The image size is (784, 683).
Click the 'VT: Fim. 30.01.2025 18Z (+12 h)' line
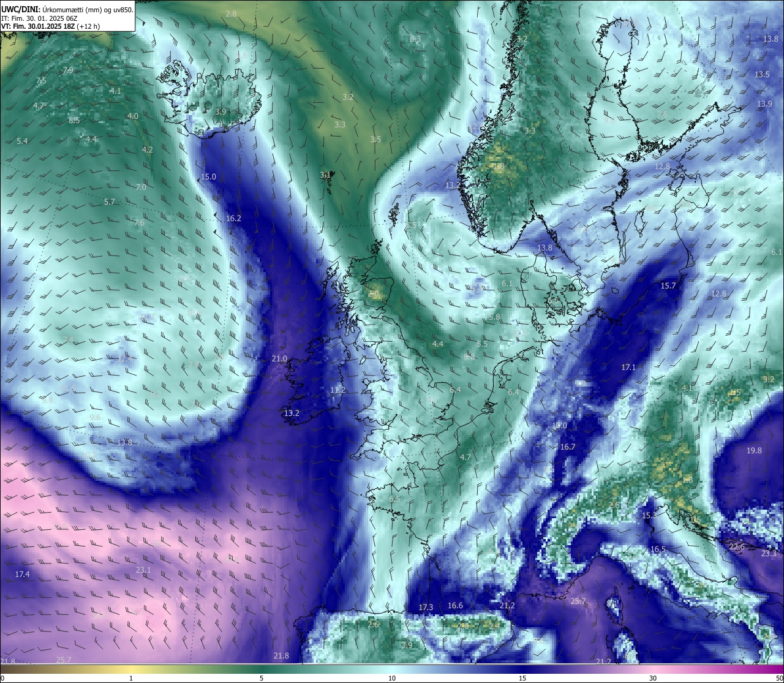51,26
